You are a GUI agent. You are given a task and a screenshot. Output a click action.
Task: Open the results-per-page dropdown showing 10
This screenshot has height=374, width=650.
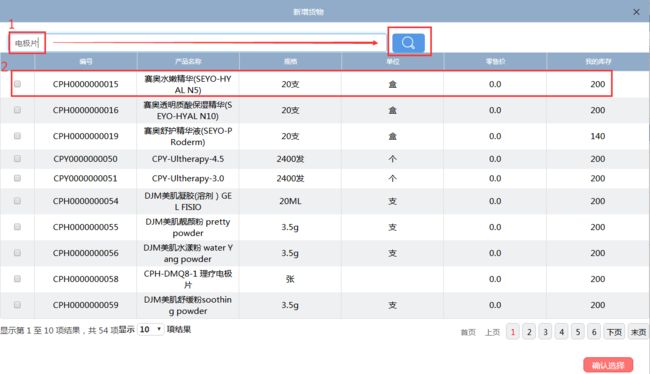click(150, 330)
